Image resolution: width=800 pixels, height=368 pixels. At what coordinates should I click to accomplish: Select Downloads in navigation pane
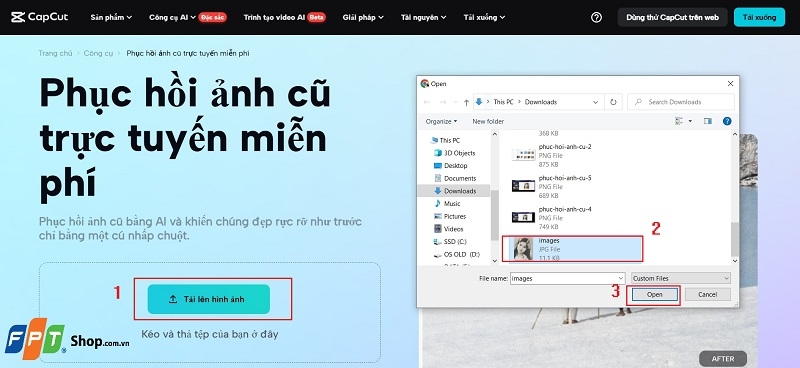455,191
